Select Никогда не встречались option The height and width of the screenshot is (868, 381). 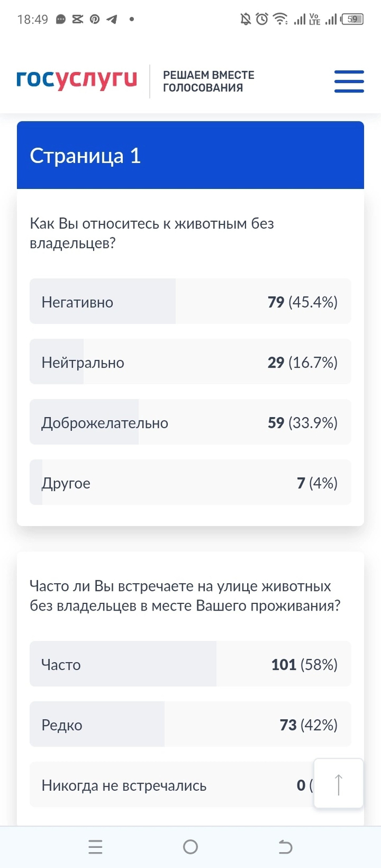click(163, 785)
